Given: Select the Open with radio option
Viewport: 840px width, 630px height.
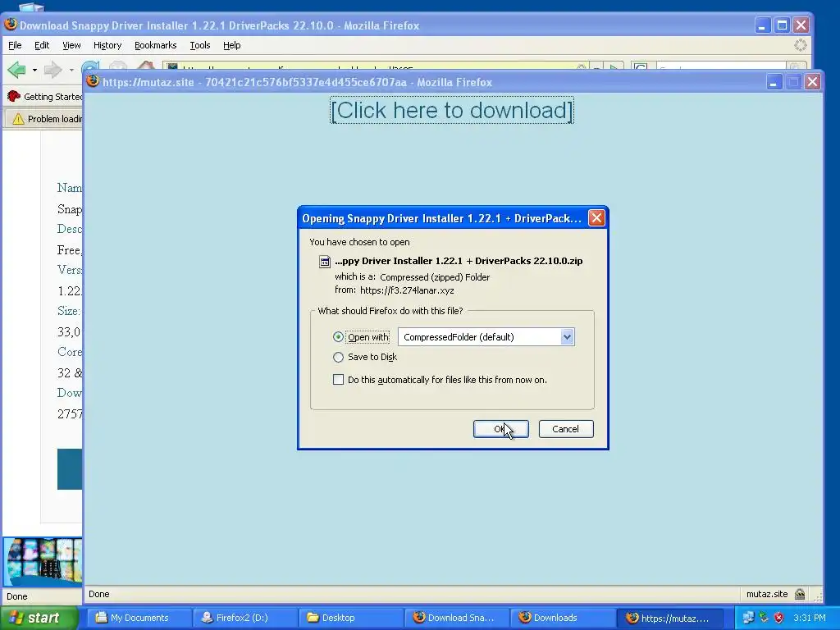Looking at the screenshot, I should (338, 337).
